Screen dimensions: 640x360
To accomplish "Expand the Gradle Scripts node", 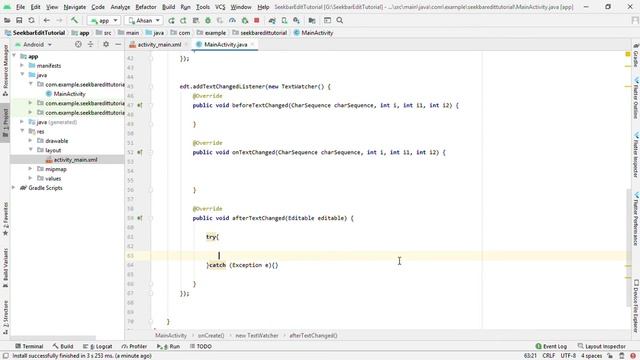I will click(x=14, y=187).
